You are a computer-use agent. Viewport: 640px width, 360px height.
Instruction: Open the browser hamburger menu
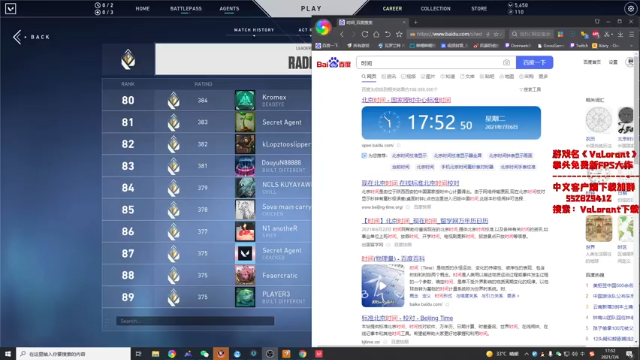click(631, 34)
